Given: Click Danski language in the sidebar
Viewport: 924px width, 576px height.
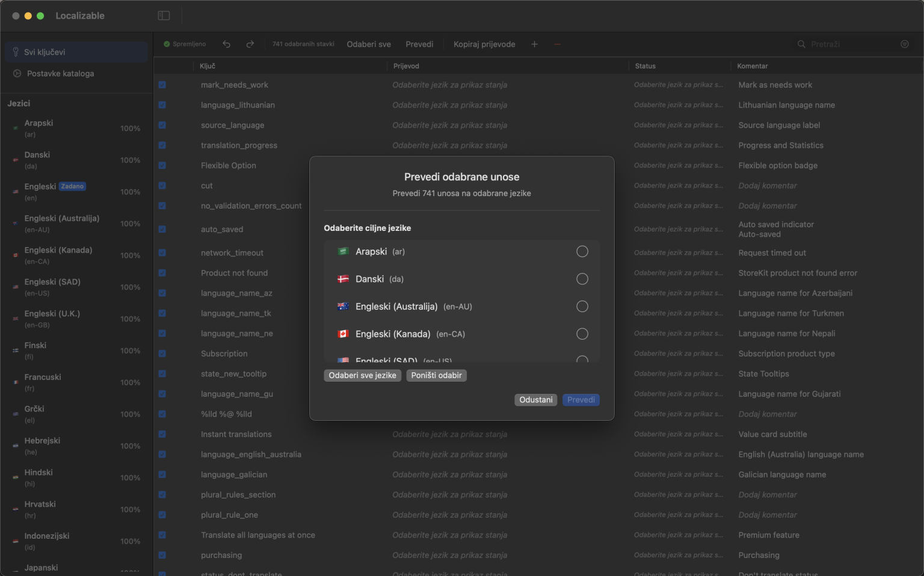Looking at the screenshot, I should click(x=76, y=160).
